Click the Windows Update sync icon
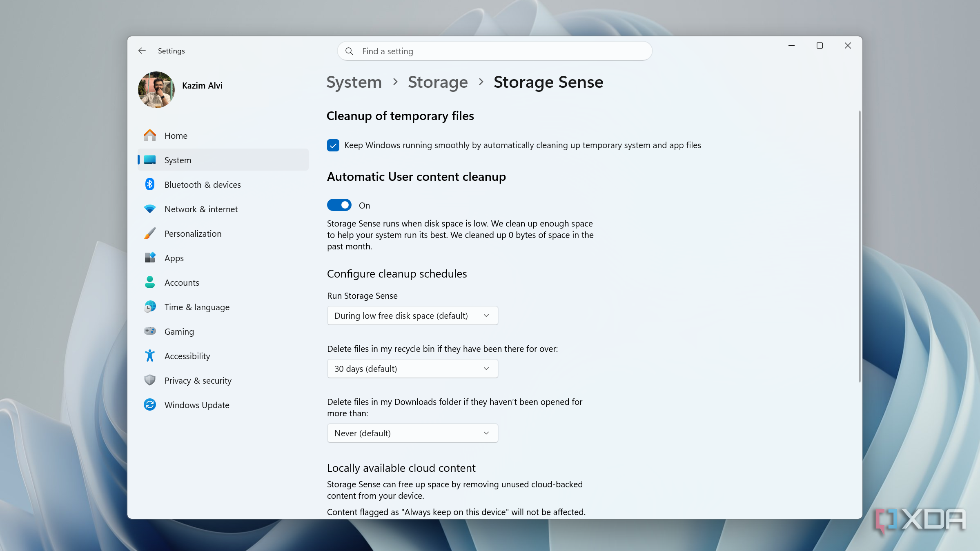 click(x=150, y=405)
